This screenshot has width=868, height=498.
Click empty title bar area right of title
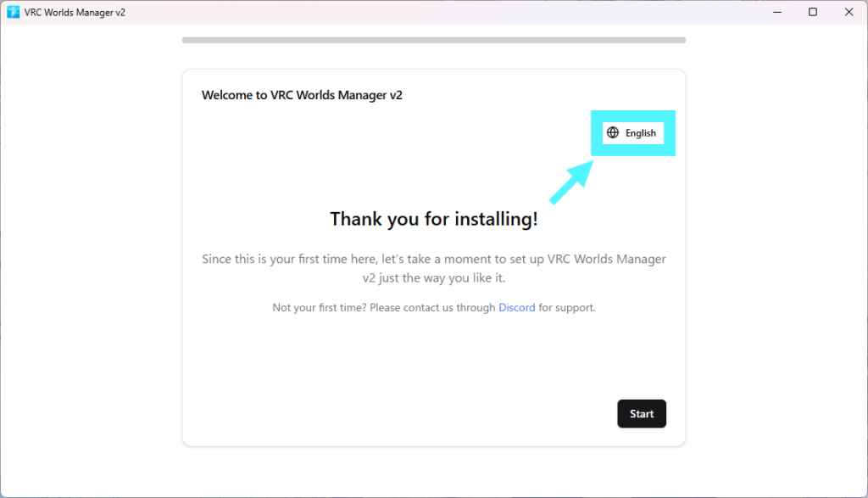click(424, 12)
